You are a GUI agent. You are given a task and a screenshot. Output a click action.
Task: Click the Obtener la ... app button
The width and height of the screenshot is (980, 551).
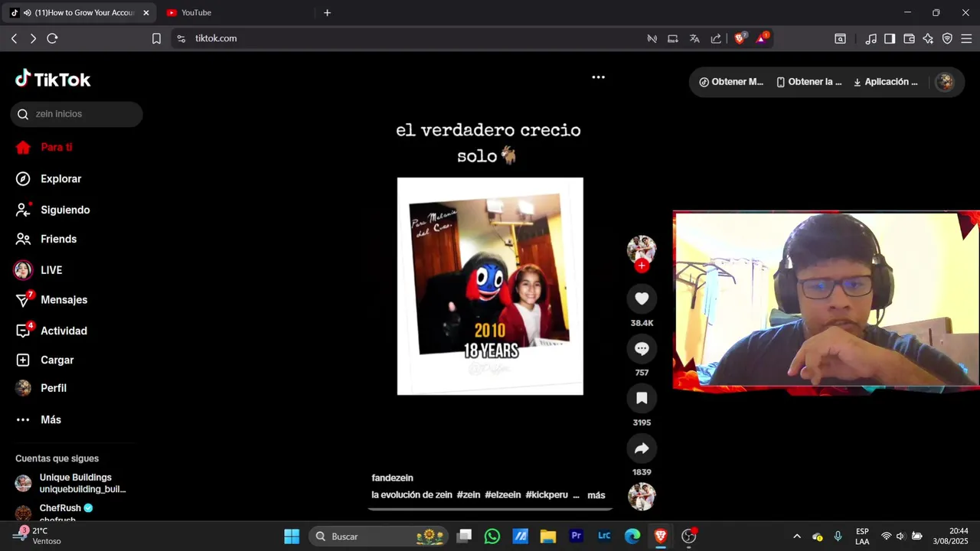point(808,82)
